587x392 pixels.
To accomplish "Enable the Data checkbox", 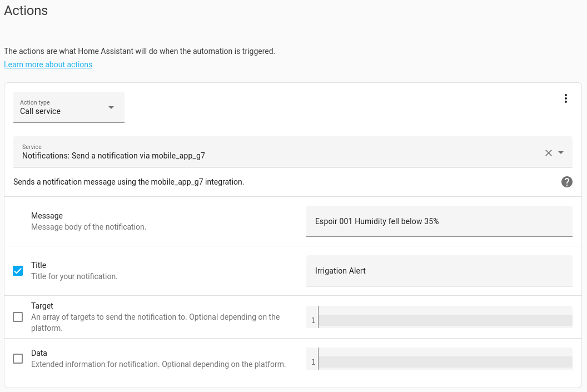I will (x=18, y=359).
